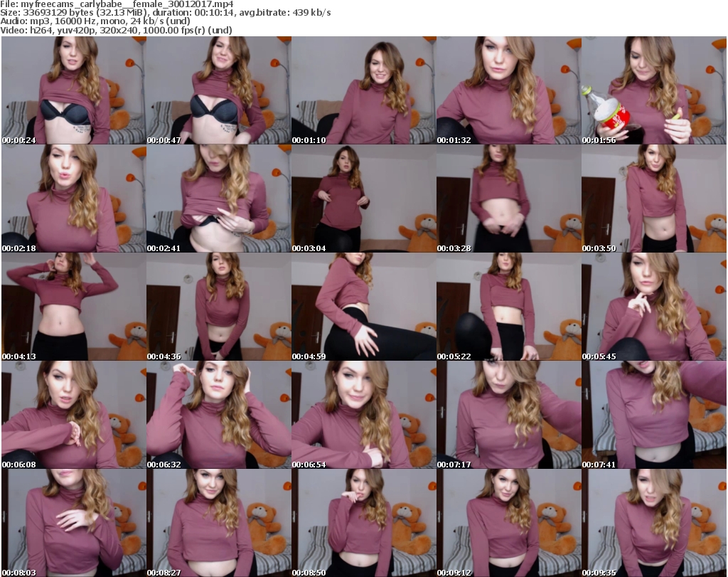Screen dimensions: 728x577
Task: Select the thumbnail stamped 00:03:28
Action: click(x=509, y=198)
